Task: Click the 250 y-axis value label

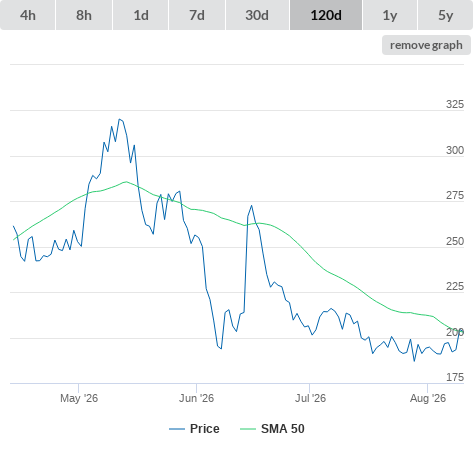Action: pos(455,241)
